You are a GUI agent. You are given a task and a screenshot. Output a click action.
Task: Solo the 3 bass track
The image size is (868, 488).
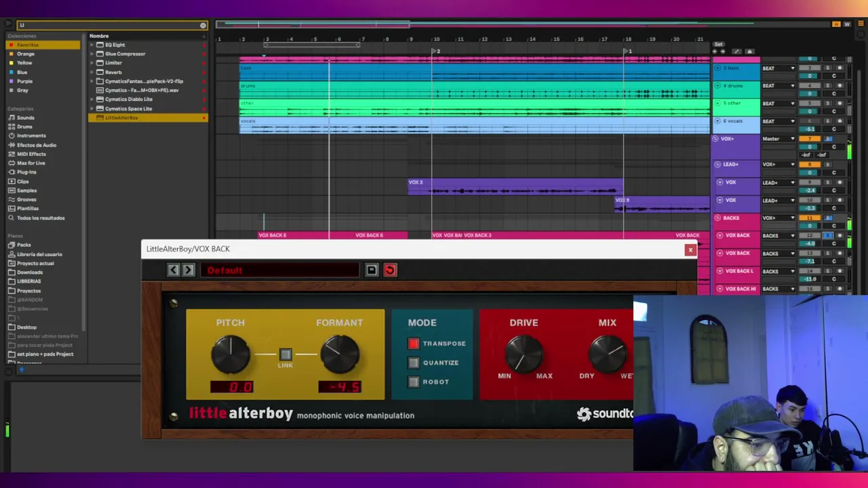click(827, 68)
